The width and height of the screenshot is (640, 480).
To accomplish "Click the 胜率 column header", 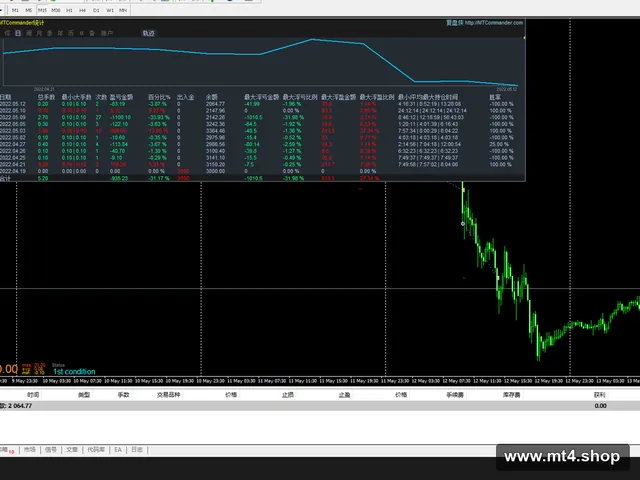I will pos(495,97).
